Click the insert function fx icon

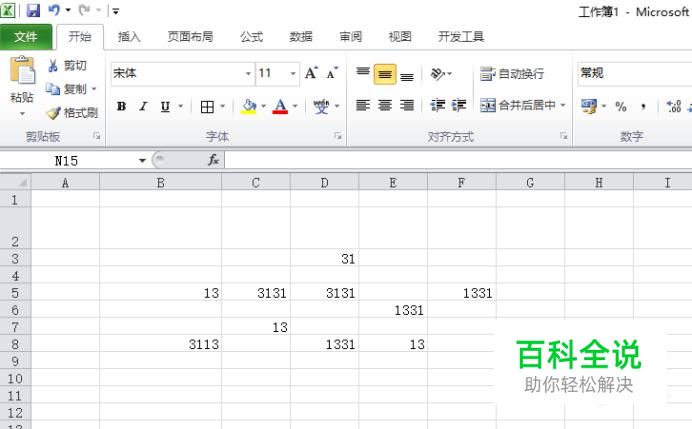coord(214,160)
